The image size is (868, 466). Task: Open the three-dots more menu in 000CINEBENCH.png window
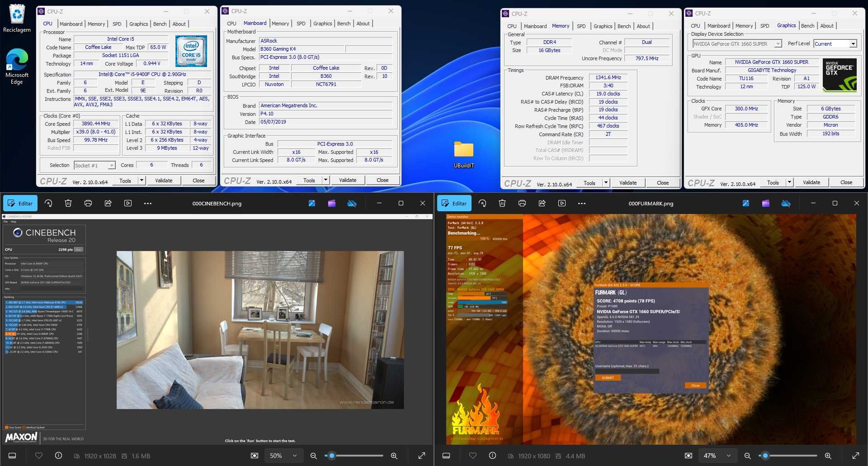148,204
